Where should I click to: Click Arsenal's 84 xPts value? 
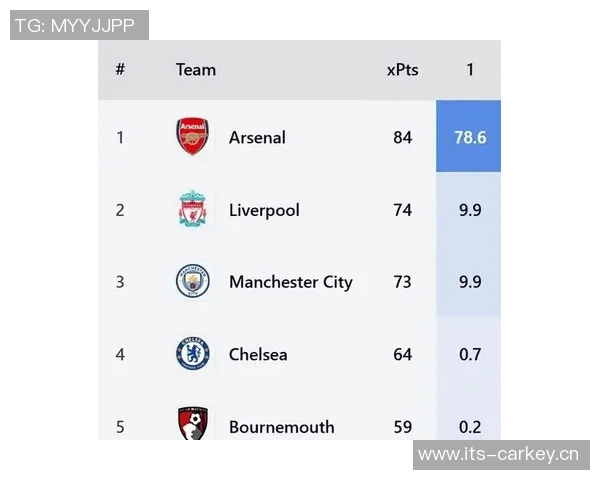tap(402, 138)
